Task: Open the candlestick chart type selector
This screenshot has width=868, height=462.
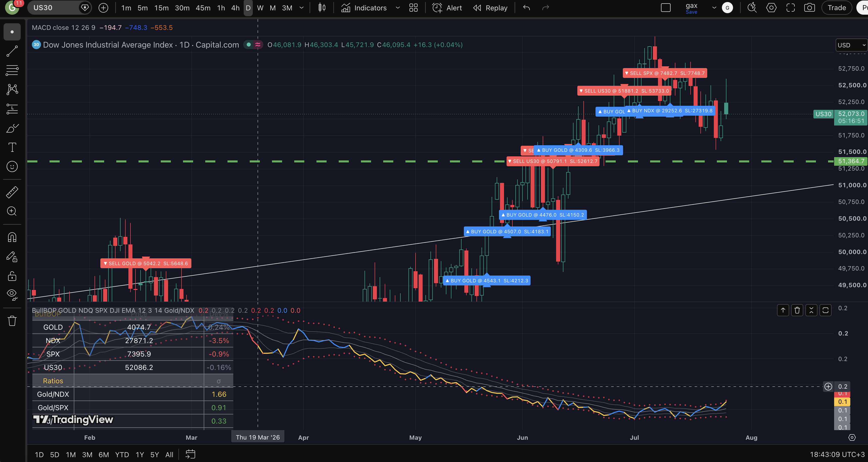Action: point(322,8)
